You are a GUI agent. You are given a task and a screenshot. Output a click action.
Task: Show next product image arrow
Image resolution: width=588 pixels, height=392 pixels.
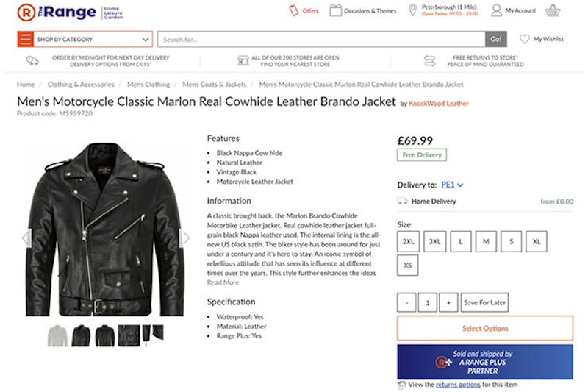(185, 238)
